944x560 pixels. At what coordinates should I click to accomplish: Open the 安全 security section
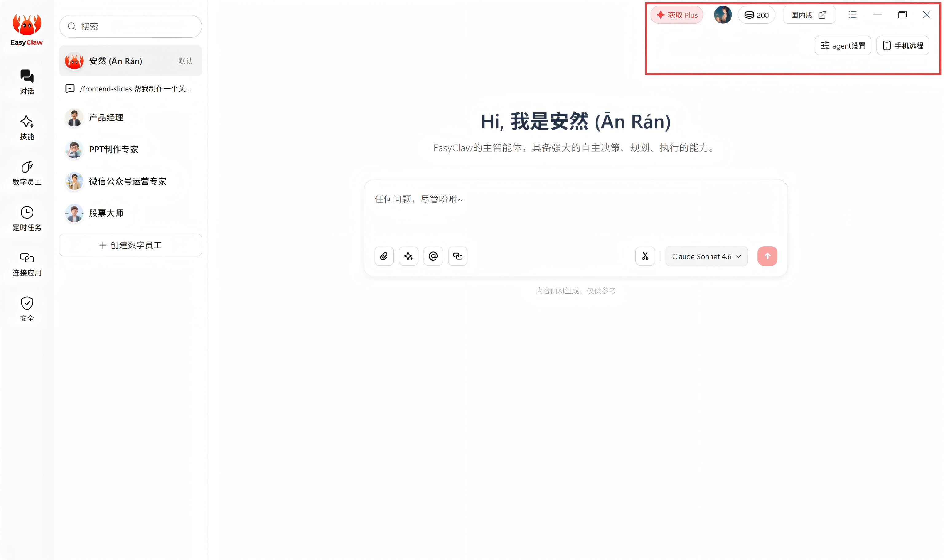tap(27, 309)
